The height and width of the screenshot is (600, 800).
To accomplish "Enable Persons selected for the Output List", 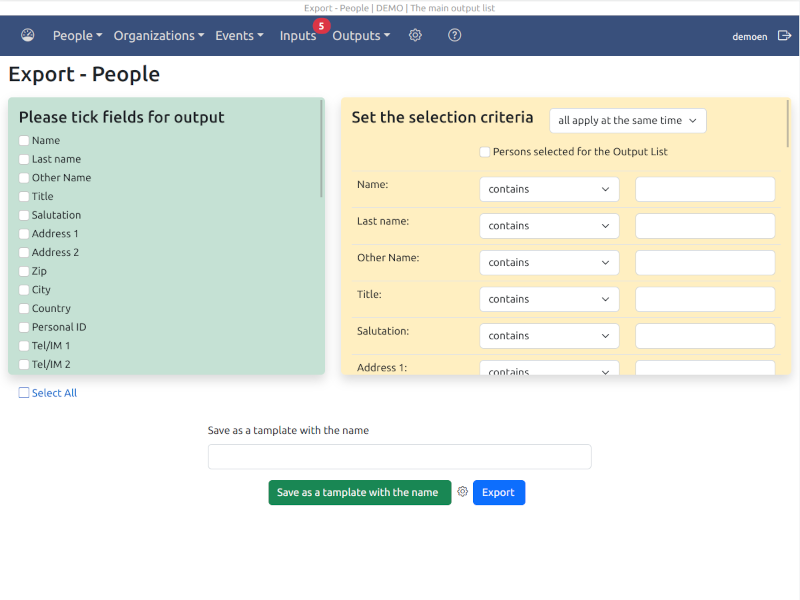I will click(x=485, y=152).
